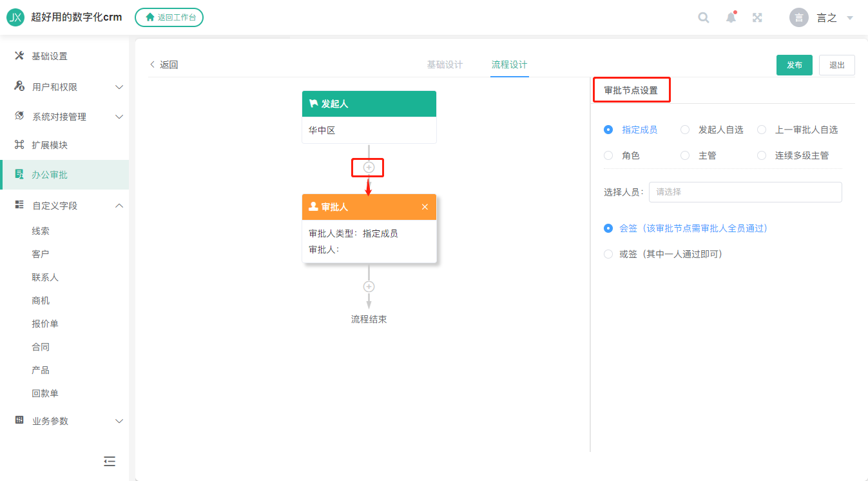Image resolution: width=868 pixels, height=481 pixels.
Task: Click the 言 user avatar icon
Action: [799, 17]
